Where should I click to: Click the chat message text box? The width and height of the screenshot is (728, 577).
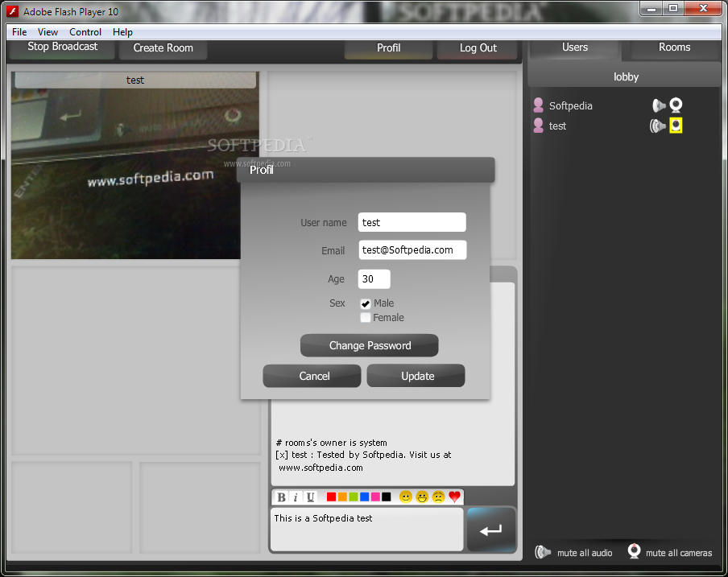tap(366, 530)
